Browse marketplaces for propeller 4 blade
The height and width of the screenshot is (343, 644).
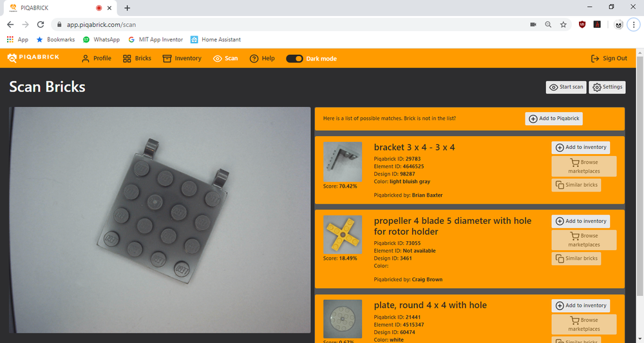click(584, 240)
